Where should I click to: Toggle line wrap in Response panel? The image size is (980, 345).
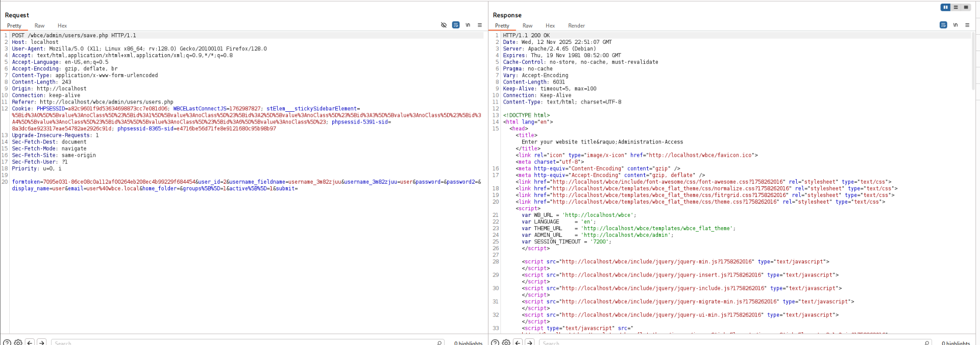point(943,25)
